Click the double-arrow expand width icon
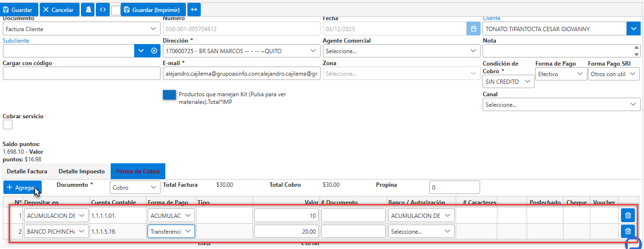The height and width of the screenshot is (249, 644). coord(194,10)
